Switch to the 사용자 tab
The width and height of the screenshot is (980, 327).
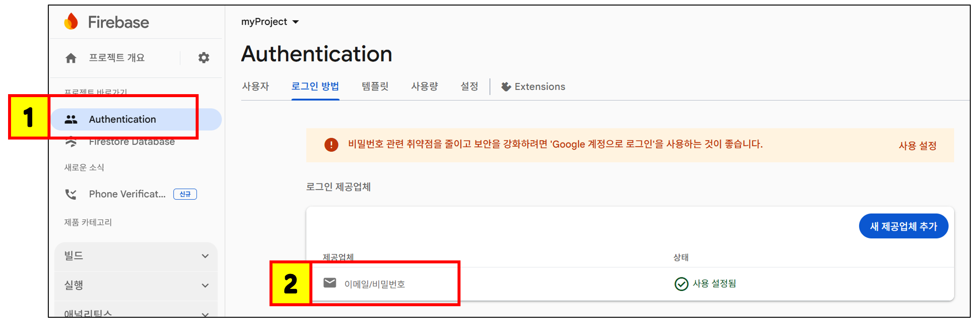256,87
